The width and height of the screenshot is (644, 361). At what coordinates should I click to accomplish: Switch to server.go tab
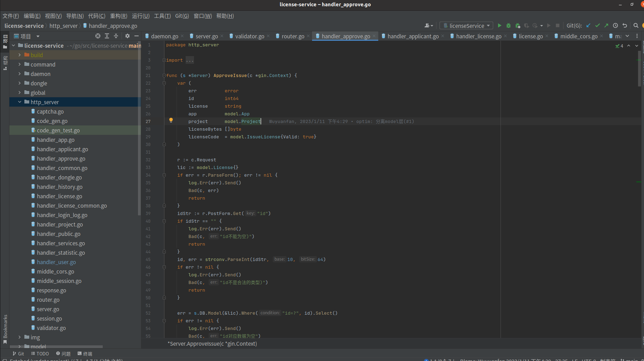207,36
